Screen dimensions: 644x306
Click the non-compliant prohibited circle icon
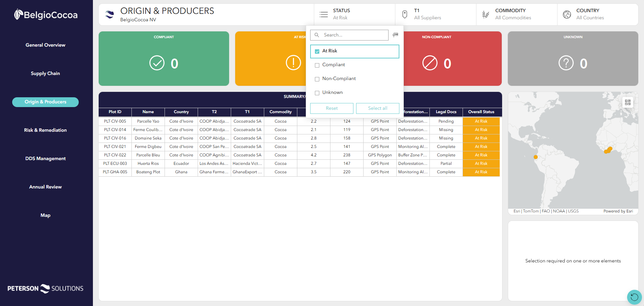pyautogui.click(x=430, y=63)
